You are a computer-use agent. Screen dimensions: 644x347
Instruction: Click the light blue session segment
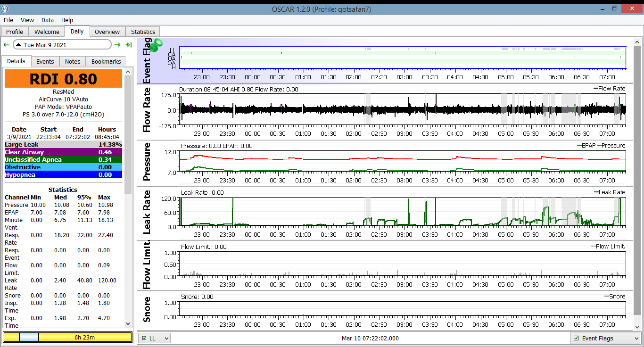click(x=29, y=337)
